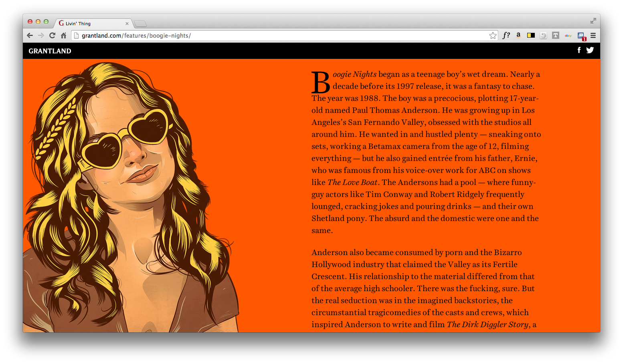Open the chat extension with red badge
623x364 pixels.
pos(581,36)
